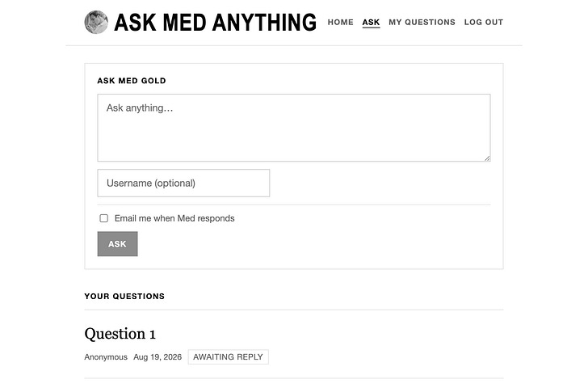Click the YOUR QUESTIONS section heading

pyautogui.click(x=124, y=296)
